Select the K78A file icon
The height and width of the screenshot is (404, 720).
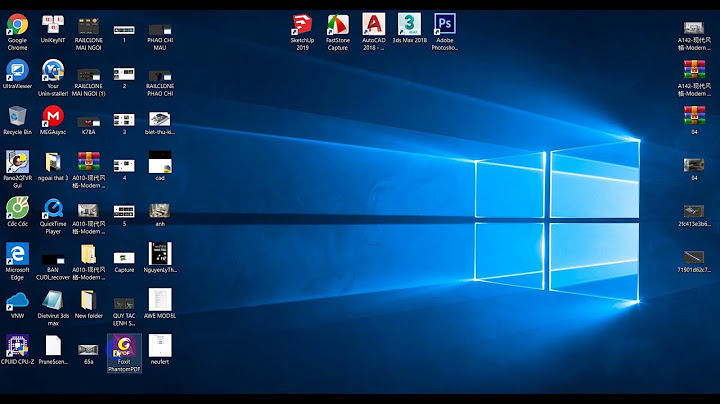tap(89, 122)
